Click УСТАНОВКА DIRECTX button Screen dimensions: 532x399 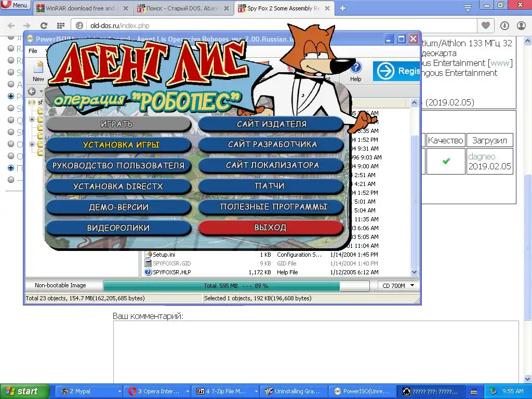pyautogui.click(x=118, y=187)
